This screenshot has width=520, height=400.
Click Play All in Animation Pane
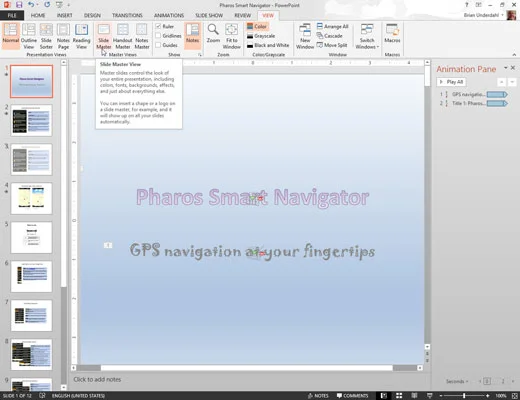pyautogui.click(x=451, y=82)
